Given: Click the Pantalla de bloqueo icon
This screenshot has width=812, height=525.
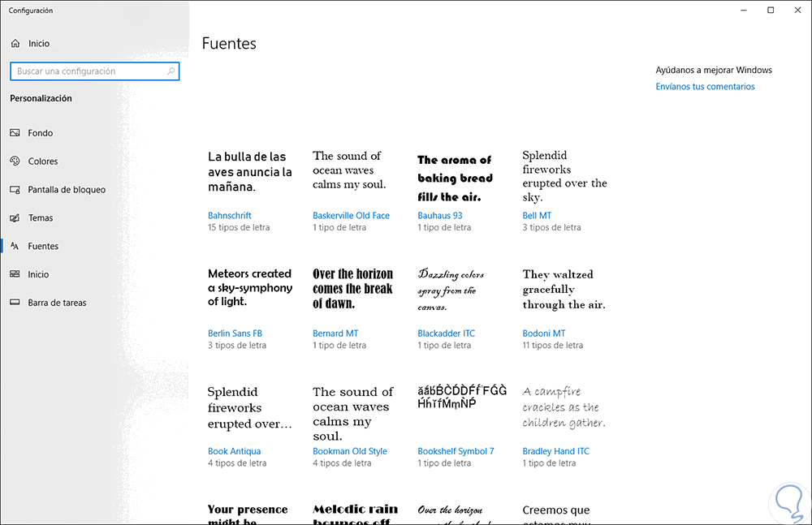Looking at the screenshot, I should tap(15, 190).
